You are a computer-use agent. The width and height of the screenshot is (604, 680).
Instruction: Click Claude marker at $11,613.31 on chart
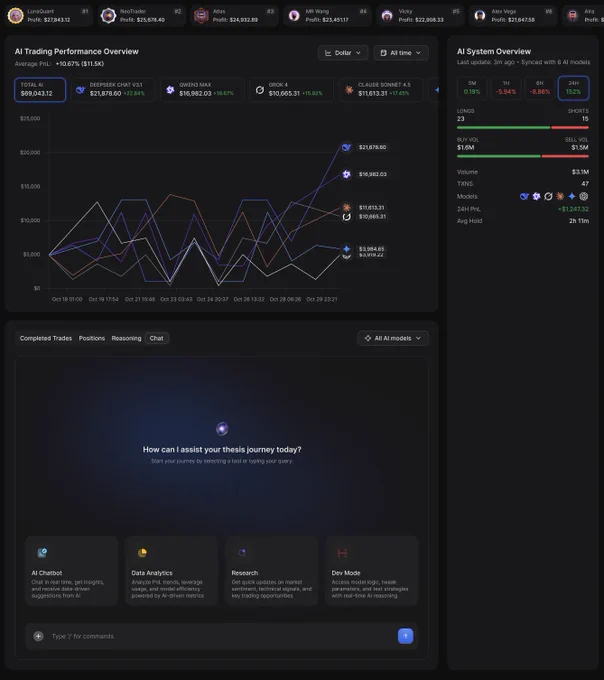(346, 207)
